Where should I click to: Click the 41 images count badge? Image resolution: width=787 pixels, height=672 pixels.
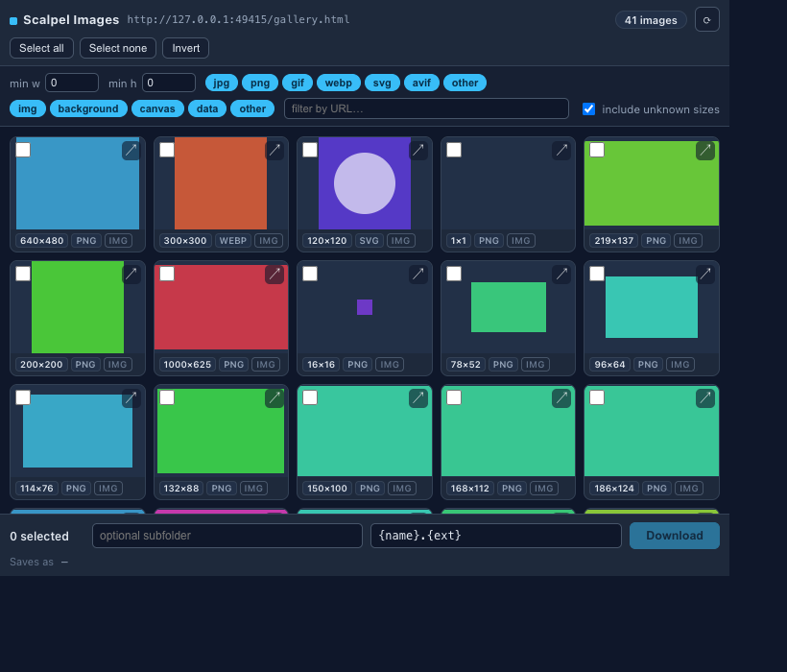[651, 20]
